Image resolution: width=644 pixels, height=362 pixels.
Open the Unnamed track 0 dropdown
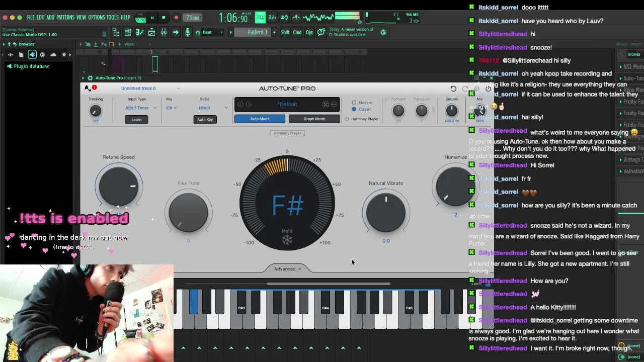pos(150,88)
